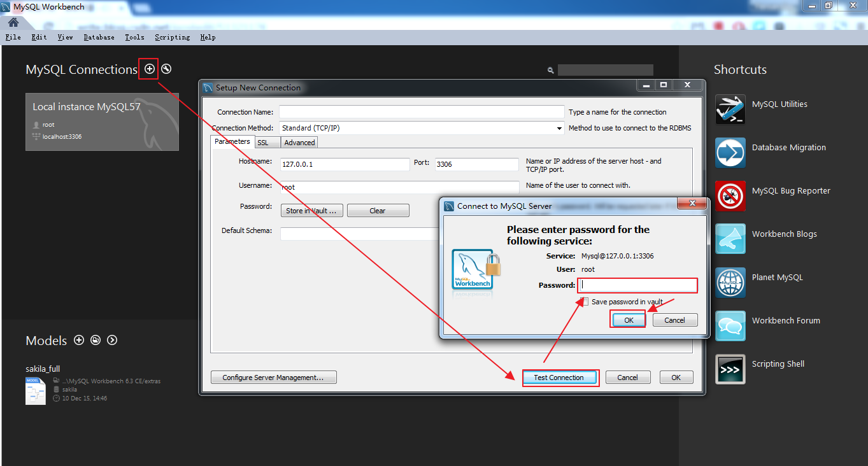The image size is (868, 466).
Task: Open the Help menu
Action: pos(208,37)
